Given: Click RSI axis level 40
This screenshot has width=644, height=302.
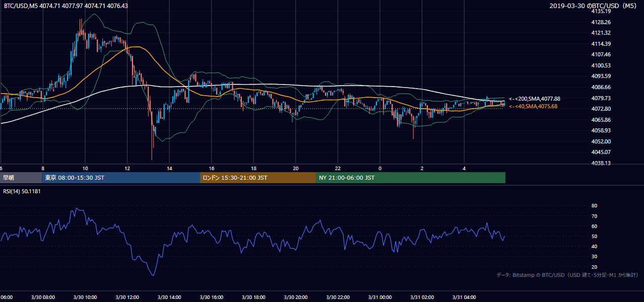Looking at the screenshot, I should pos(594,246).
